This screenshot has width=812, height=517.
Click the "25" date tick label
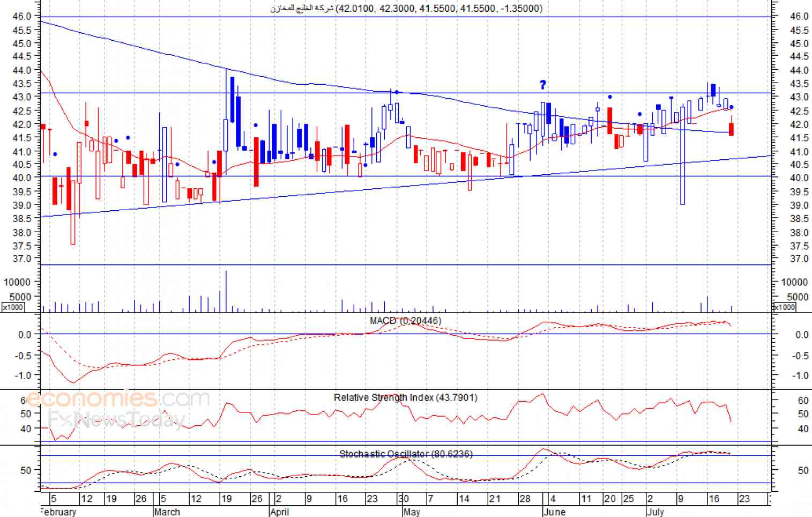pos(628,499)
